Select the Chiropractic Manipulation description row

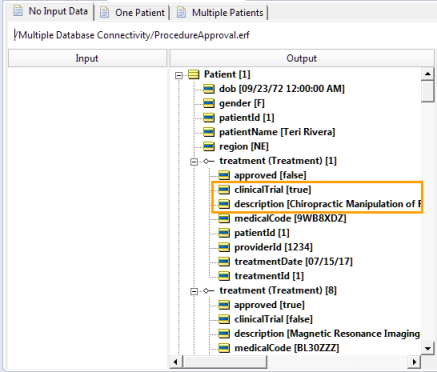pyautogui.click(x=327, y=204)
